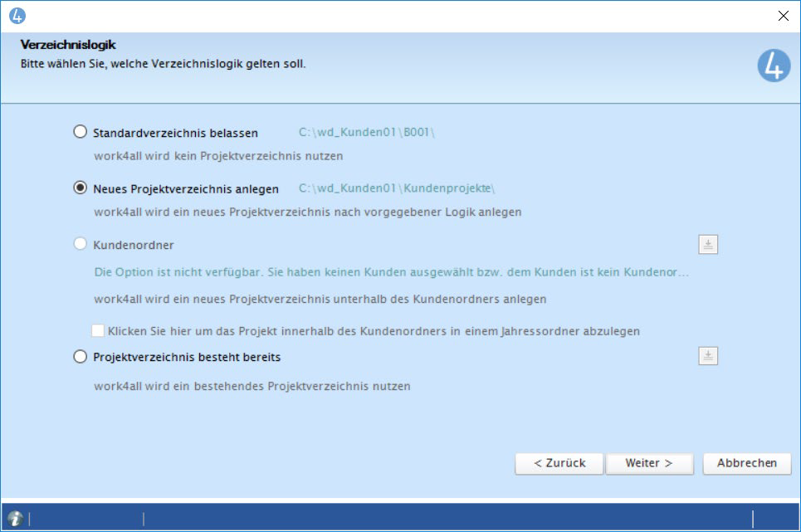Click the text "work4all wird kein Projektverzeichnis nutzen"
The image size is (801, 532).
[218, 156]
